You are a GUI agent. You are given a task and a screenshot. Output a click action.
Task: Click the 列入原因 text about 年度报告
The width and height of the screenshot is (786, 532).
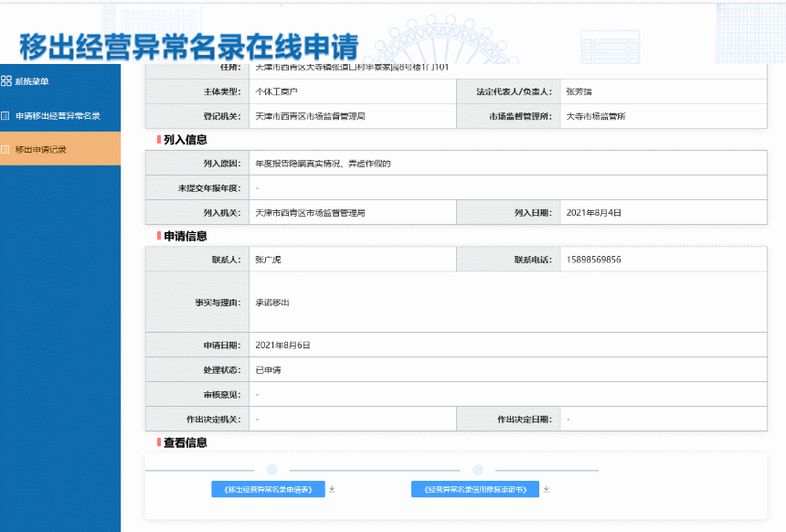tap(323, 163)
